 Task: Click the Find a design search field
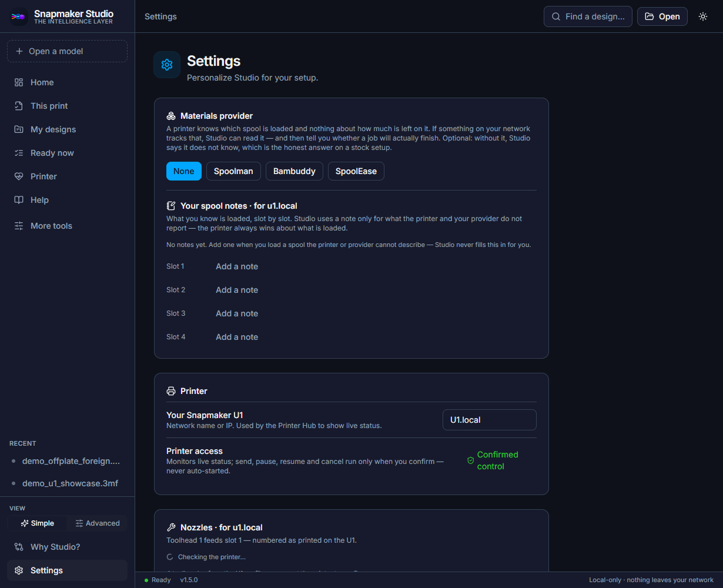click(x=588, y=16)
